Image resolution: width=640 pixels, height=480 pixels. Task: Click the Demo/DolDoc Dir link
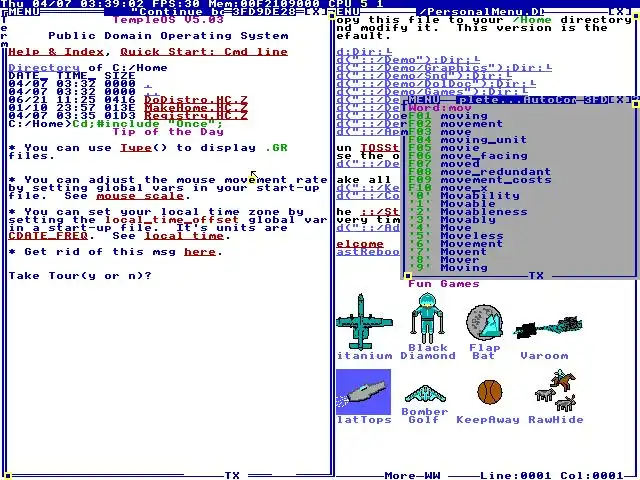point(436,84)
